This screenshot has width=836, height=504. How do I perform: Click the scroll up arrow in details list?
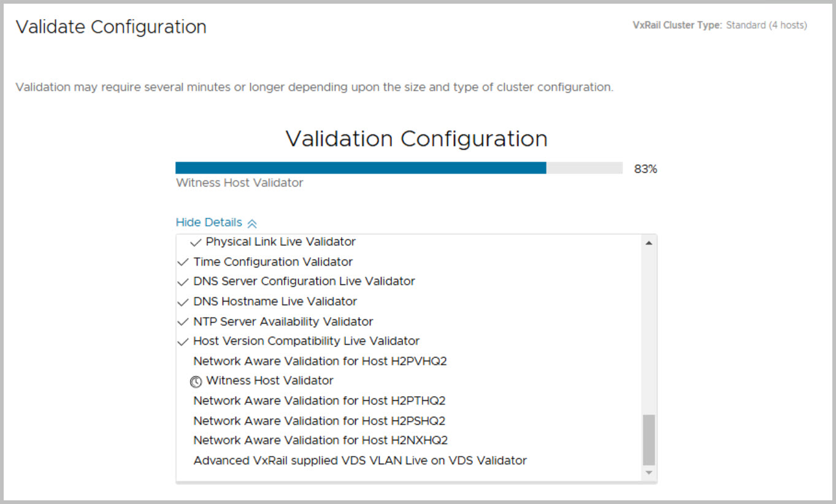(648, 243)
